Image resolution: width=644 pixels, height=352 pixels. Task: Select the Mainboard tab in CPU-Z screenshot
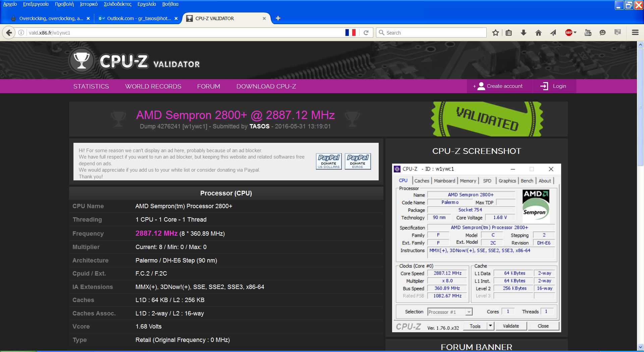[x=444, y=181]
